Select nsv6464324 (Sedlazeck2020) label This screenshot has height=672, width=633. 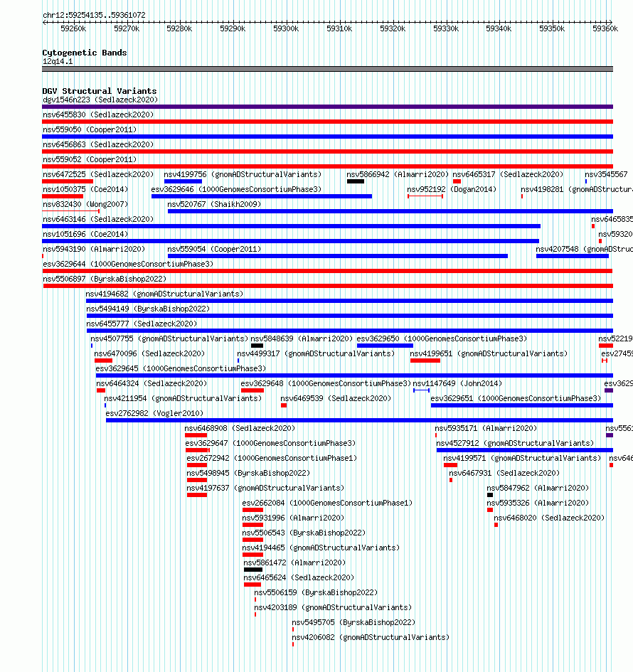point(151,383)
